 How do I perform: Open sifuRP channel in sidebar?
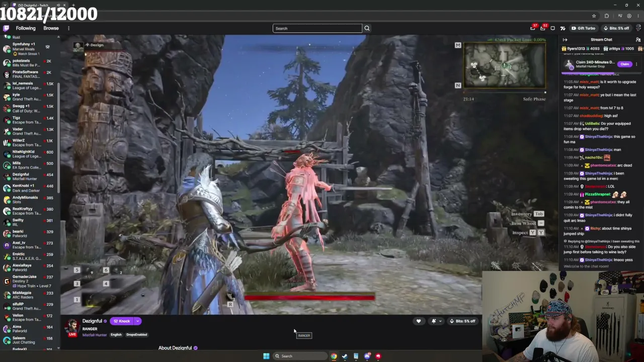29,306
